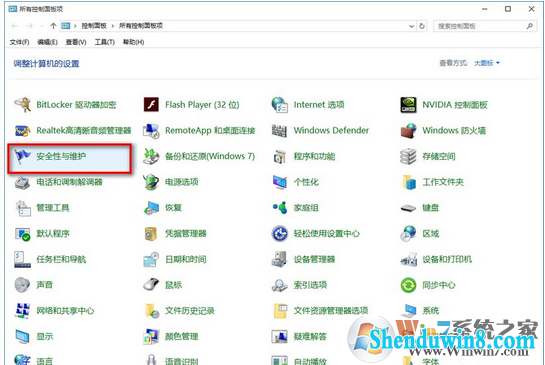The width and height of the screenshot is (545, 365).
Task: Open Windows Defender icon
Action: click(x=279, y=131)
